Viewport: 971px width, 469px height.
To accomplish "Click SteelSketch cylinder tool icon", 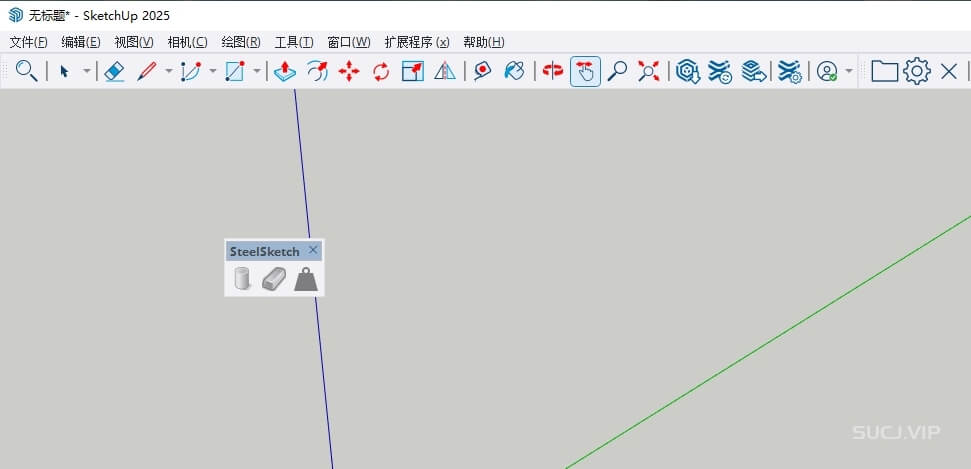I will tap(242, 279).
